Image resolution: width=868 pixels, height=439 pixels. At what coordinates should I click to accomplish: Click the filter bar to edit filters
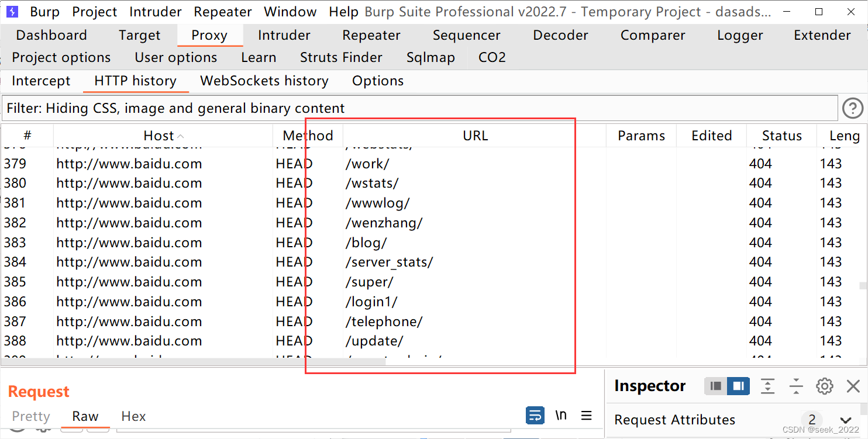pos(420,108)
